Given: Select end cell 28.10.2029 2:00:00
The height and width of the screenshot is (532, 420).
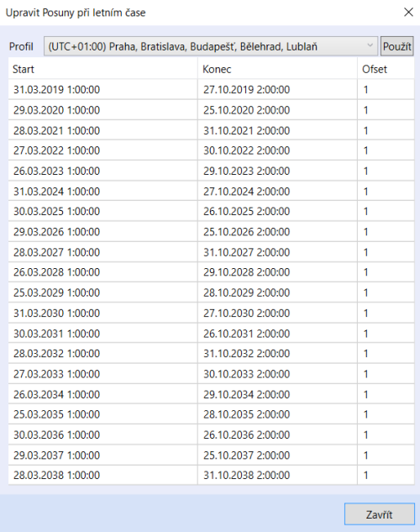Looking at the screenshot, I should (x=277, y=292).
